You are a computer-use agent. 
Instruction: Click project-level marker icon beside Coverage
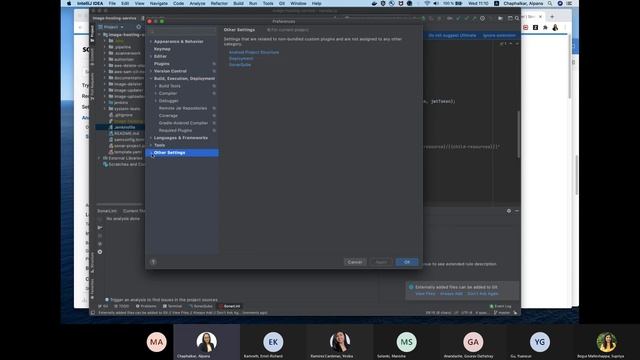pyautogui.click(x=214, y=116)
